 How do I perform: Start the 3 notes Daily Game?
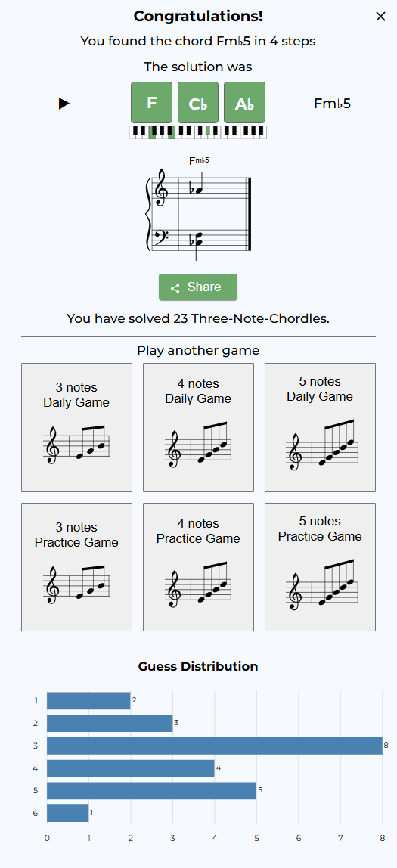[x=77, y=427]
